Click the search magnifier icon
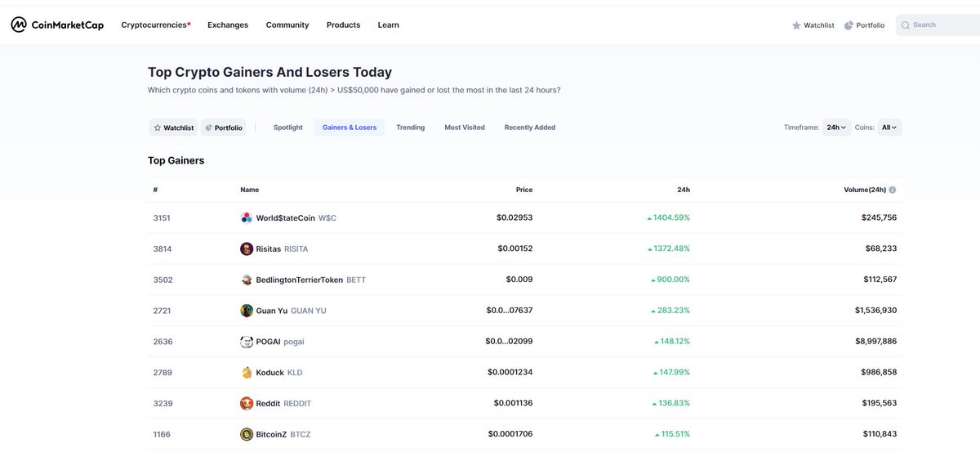Image resolution: width=980 pixels, height=457 pixels. pos(905,25)
